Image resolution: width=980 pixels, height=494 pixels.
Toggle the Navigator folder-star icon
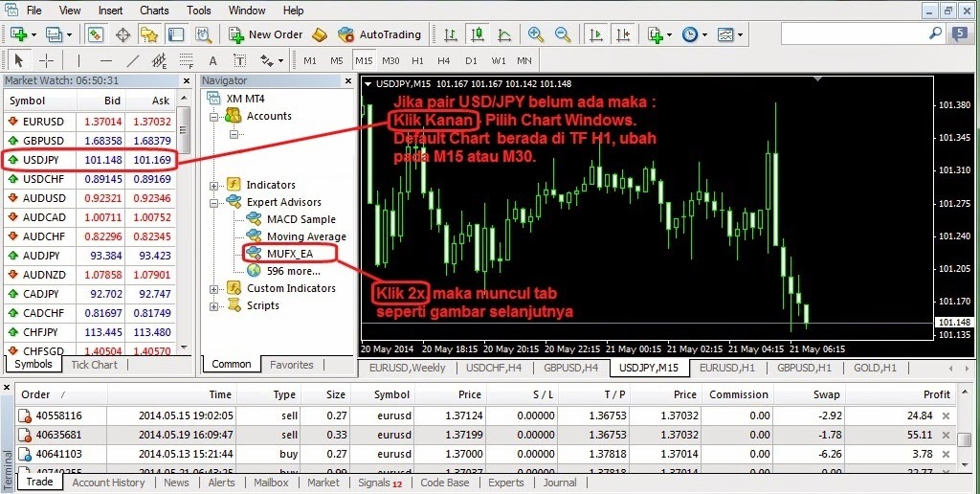(148, 34)
